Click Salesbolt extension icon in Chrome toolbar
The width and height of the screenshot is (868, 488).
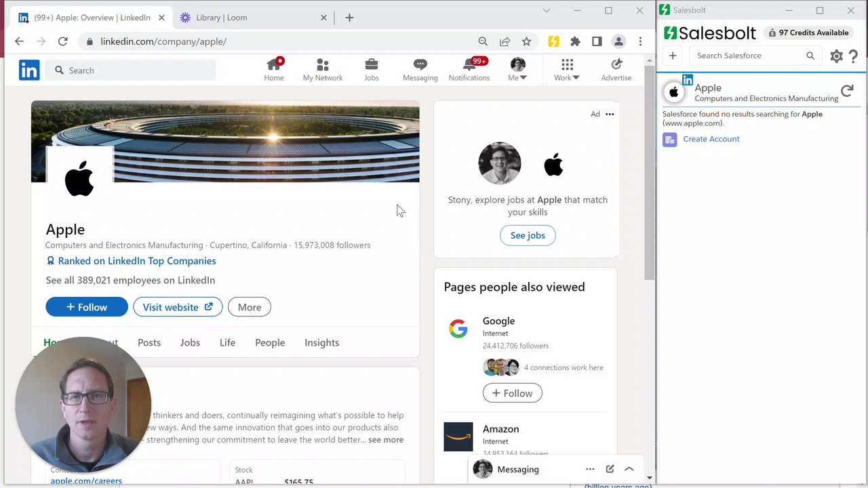coord(553,41)
